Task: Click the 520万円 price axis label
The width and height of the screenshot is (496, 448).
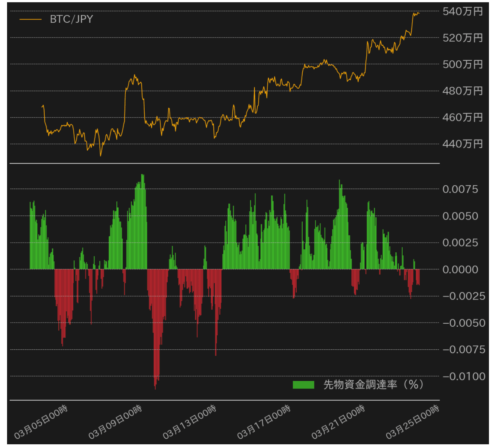Action: point(463,38)
